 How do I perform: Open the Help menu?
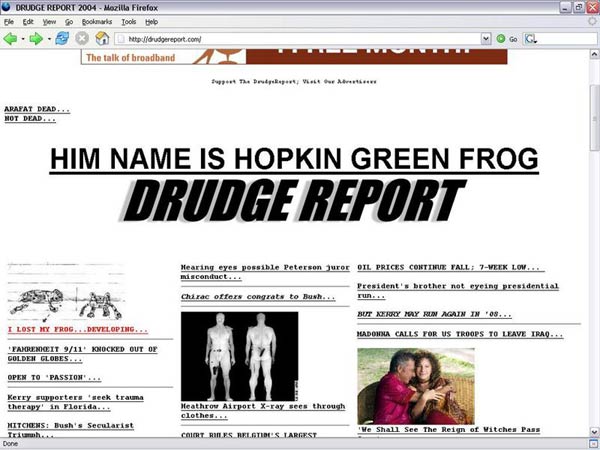152,22
